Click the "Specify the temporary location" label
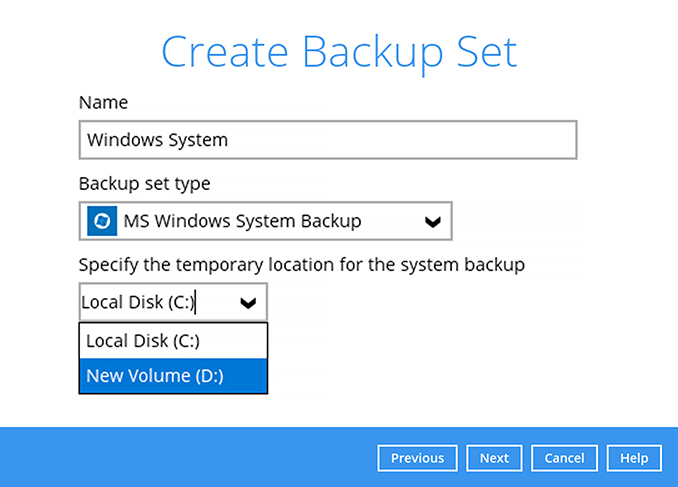678x487 pixels. tap(301, 265)
